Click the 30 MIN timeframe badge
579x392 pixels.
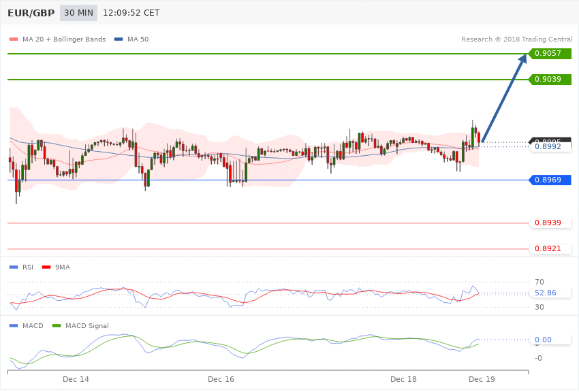(x=78, y=13)
